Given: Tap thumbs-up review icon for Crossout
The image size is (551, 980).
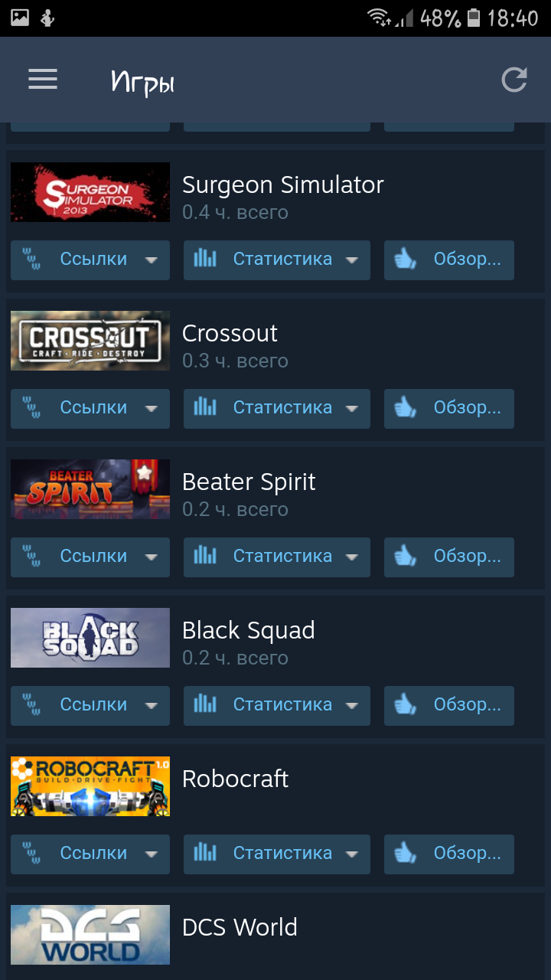Looking at the screenshot, I should pos(405,408).
